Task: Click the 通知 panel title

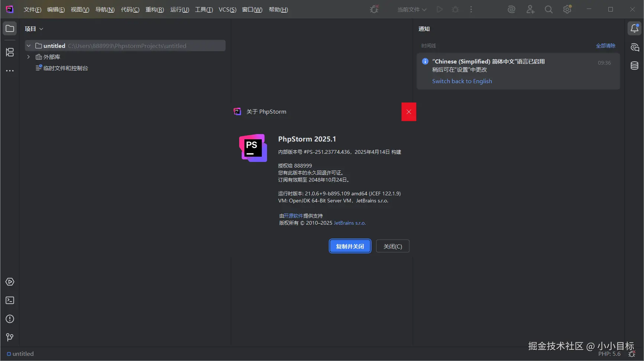Action: click(x=424, y=29)
